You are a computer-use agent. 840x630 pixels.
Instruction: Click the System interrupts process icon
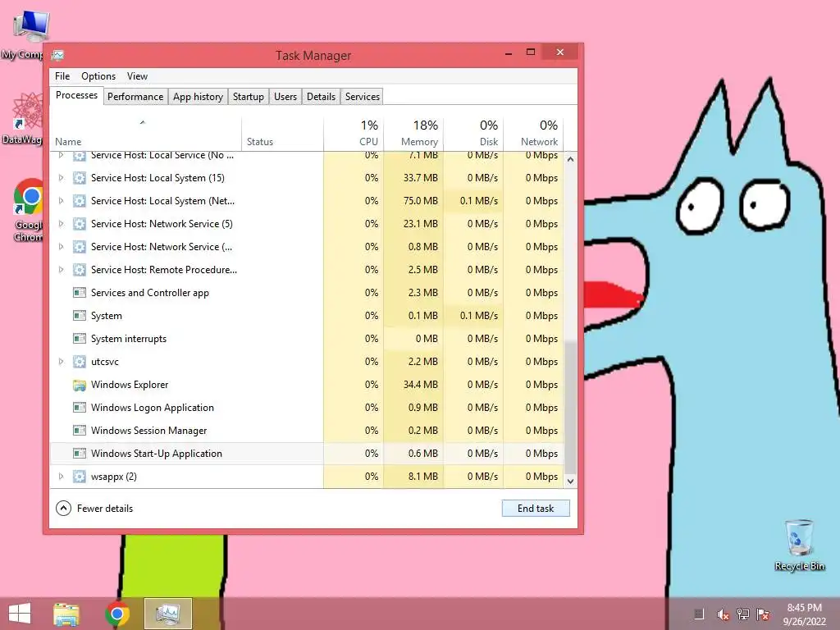80,339
